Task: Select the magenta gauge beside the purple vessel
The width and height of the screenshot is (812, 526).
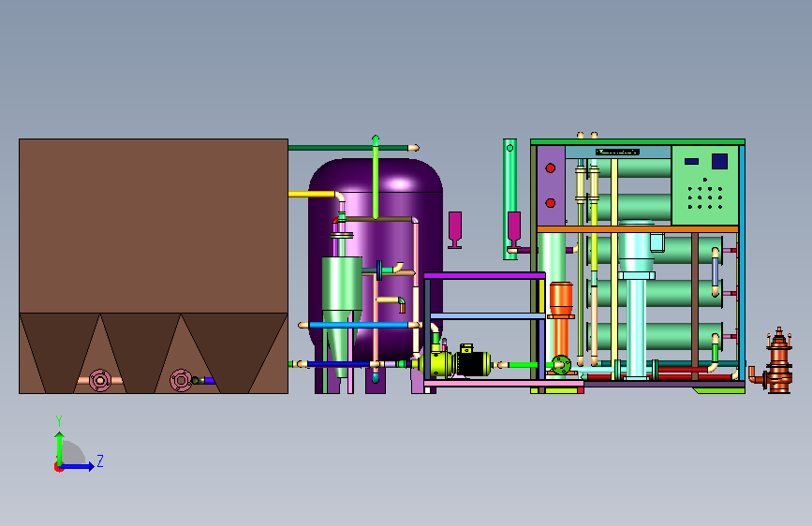Action: tap(454, 230)
